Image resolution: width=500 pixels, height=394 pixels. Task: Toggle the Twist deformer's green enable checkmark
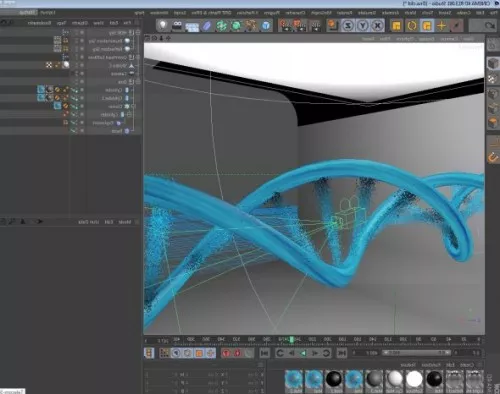pyautogui.click(x=74, y=131)
